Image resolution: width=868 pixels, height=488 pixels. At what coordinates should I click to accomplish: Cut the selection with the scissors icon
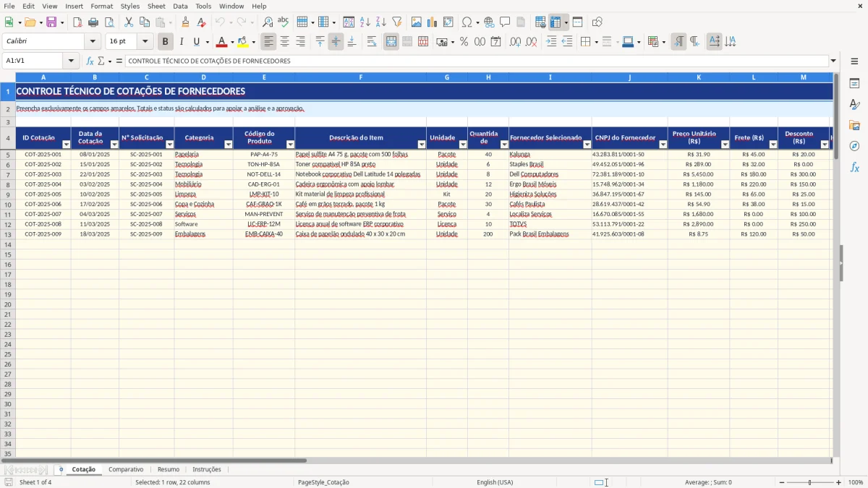pos(129,22)
